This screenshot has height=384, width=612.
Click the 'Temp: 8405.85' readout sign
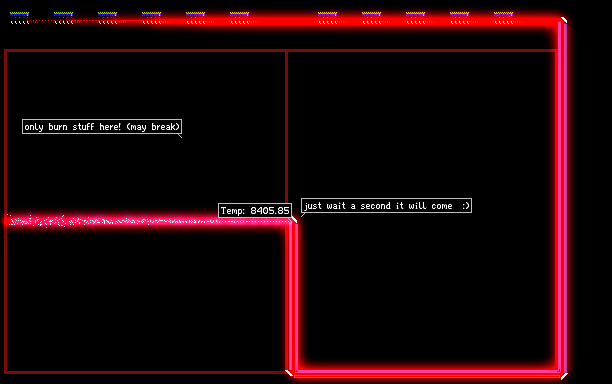pyautogui.click(x=255, y=210)
